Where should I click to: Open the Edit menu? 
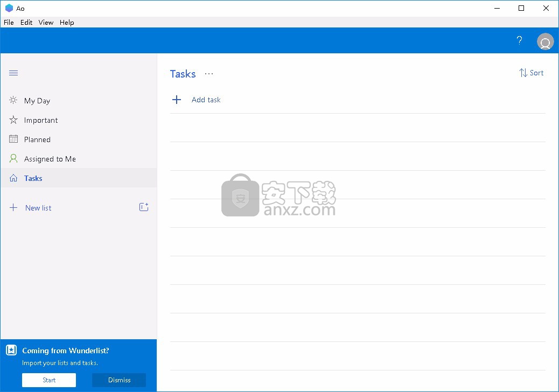point(26,23)
